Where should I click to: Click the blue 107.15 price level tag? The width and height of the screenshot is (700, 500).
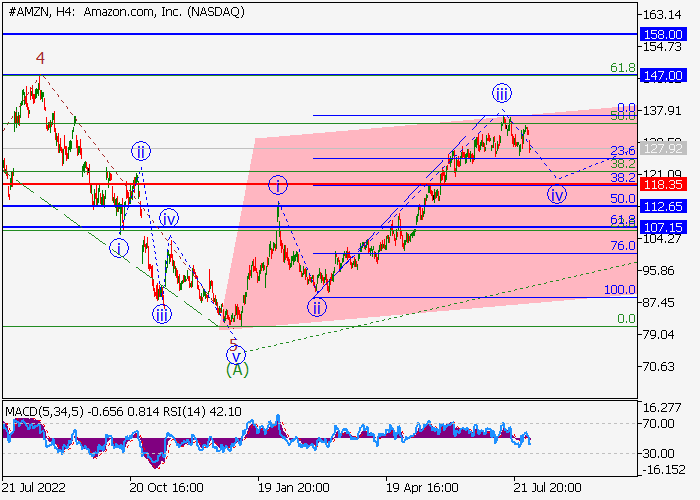663,228
